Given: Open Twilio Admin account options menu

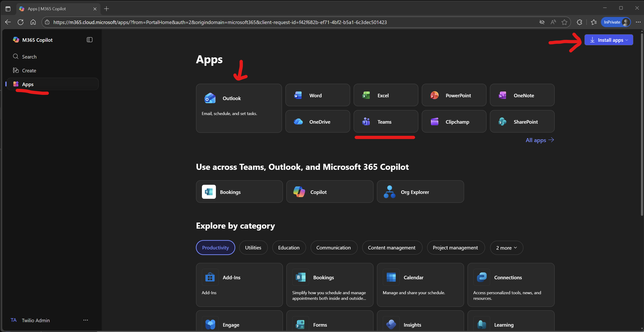Looking at the screenshot, I should click(x=85, y=320).
